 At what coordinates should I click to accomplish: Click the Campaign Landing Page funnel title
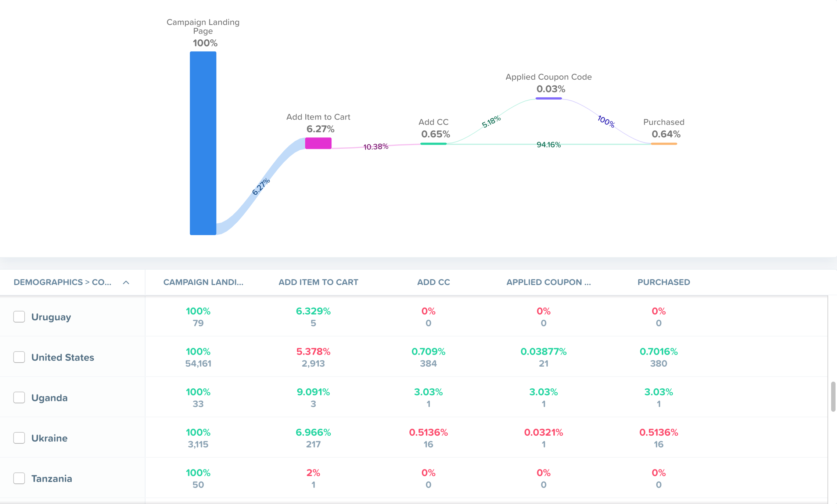[x=203, y=26]
